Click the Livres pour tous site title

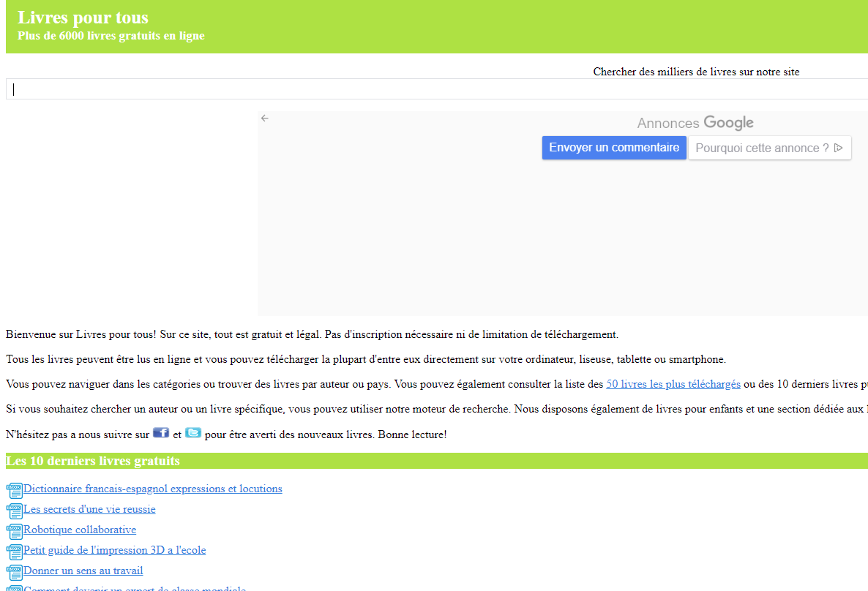coord(83,18)
